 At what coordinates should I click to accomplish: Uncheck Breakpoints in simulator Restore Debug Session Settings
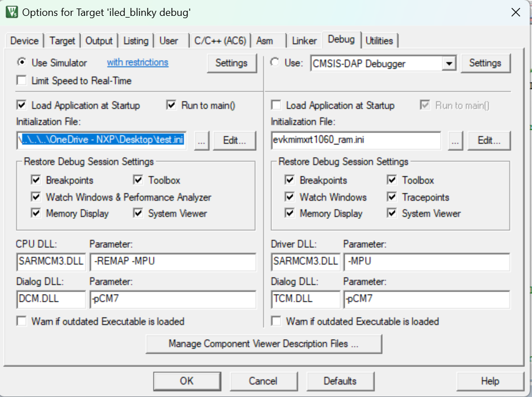pos(36,180)
